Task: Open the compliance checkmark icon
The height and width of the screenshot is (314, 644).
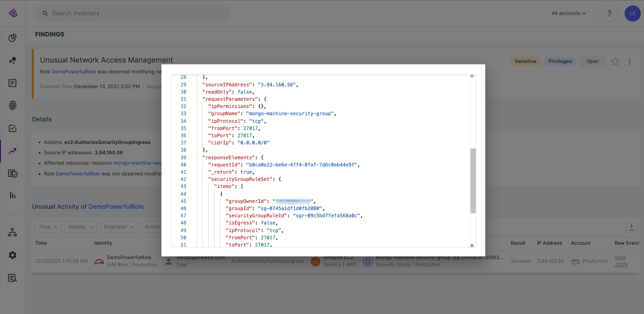Action: (13, 128)
